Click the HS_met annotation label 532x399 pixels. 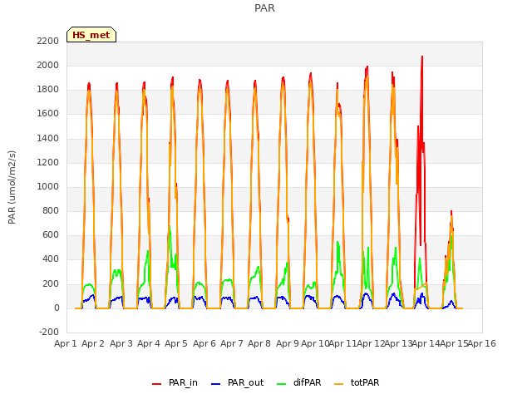click(91, 35)
